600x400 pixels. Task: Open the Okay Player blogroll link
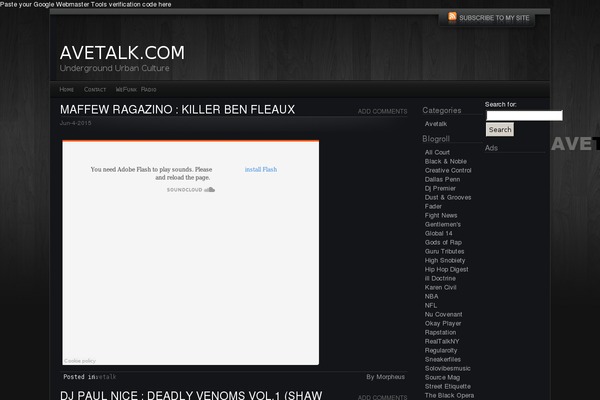[443, 323]
